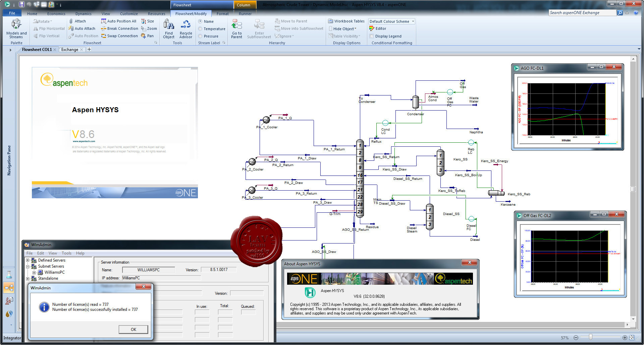
Task: Switch to the Customize ribbon tab
Action: click(x=129, y=14)
